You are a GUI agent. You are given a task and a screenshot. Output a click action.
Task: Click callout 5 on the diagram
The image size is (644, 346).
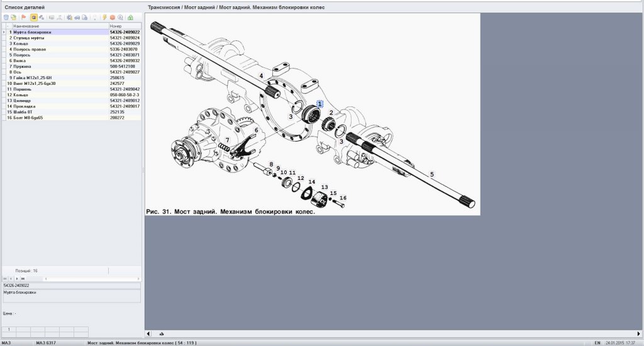point(431,175)
